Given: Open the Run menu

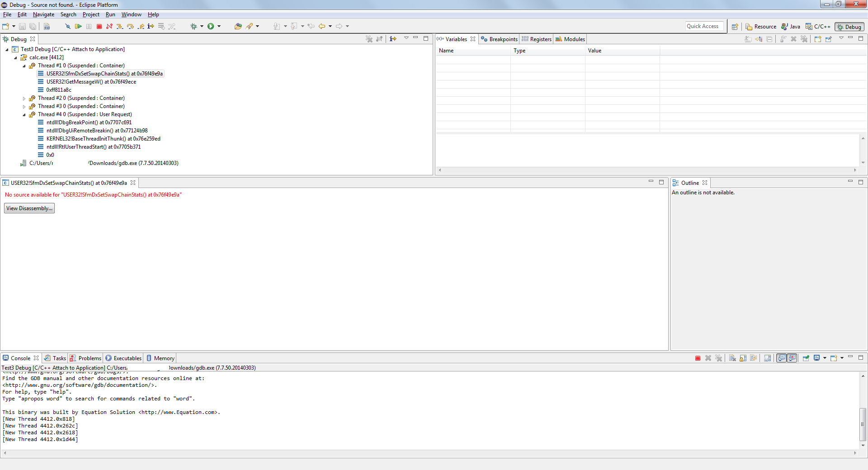Looking at the screenshot, I should pos(110,14).
